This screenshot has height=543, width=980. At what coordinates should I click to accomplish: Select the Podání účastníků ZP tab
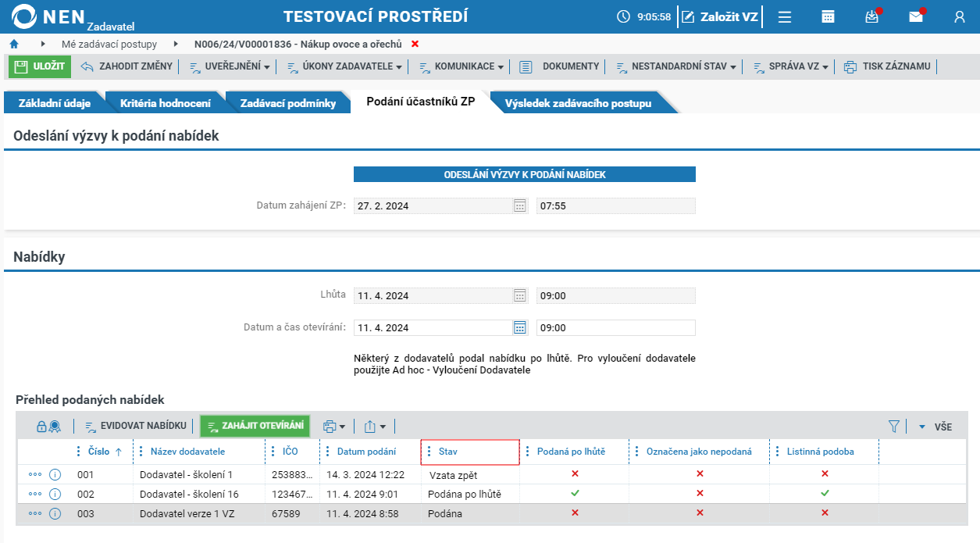point(421,102)
